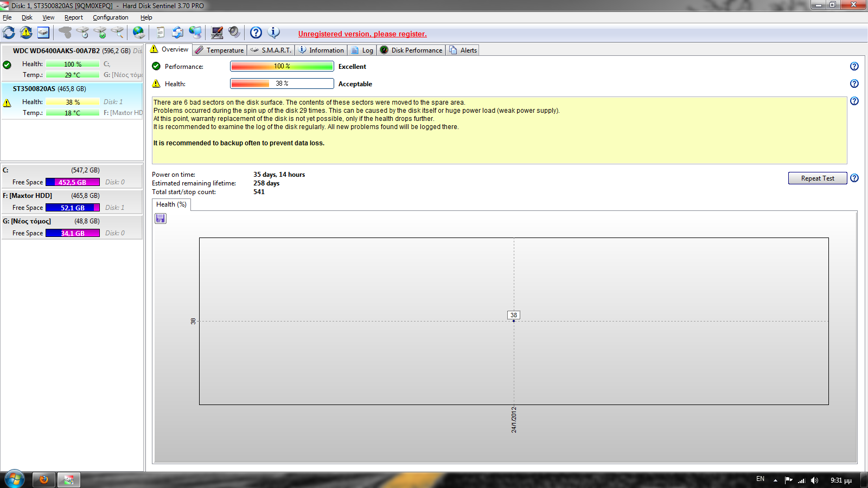This screenshot has height=488, width=868.
Task: Click the G: free space 34,1 GB bar
Action: [73, 233]
